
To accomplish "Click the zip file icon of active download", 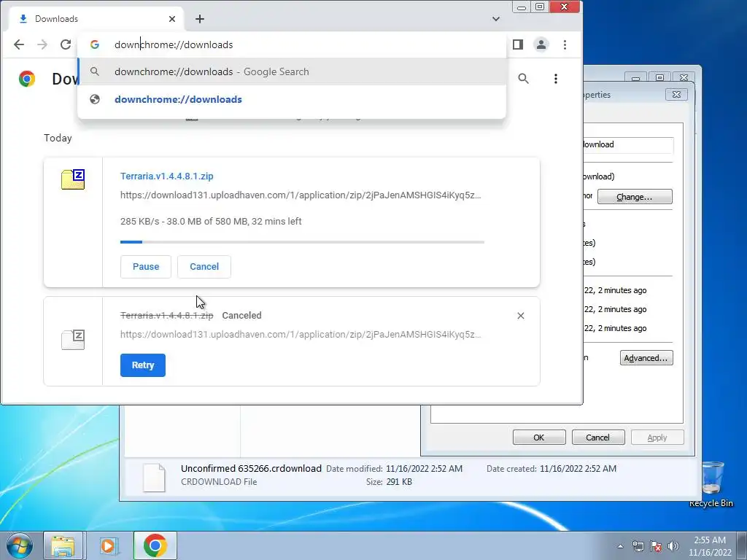I will coord(73,179).
